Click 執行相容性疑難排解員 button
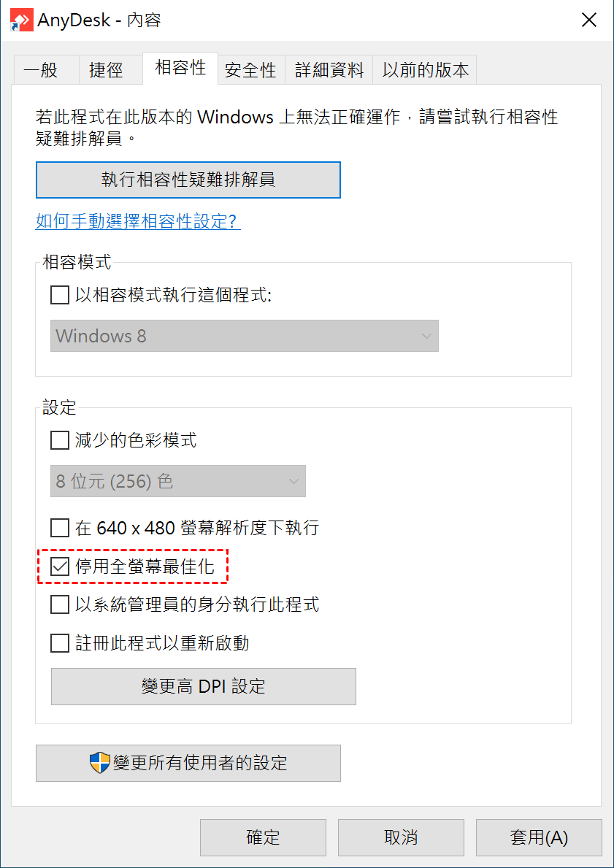Image resolution: width=614 pixels, height=868 pixels. [x=188, y=180]
